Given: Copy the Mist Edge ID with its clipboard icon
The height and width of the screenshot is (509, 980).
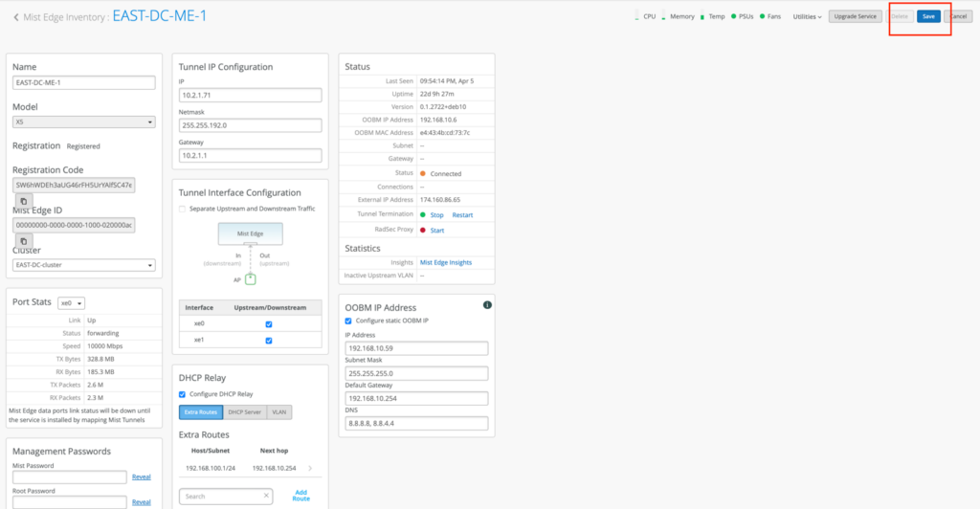Looking at the screenshot, I should coord(21,241).
